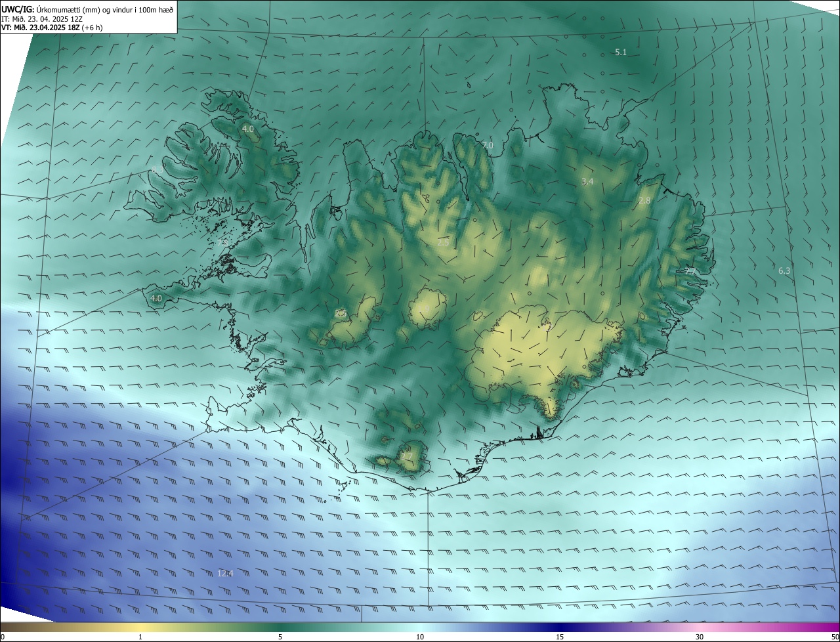The height and width of the screenshot is (642, 840).
Task: Click the colour scale tick labelled 5
Action: click(x=280, y=637)
